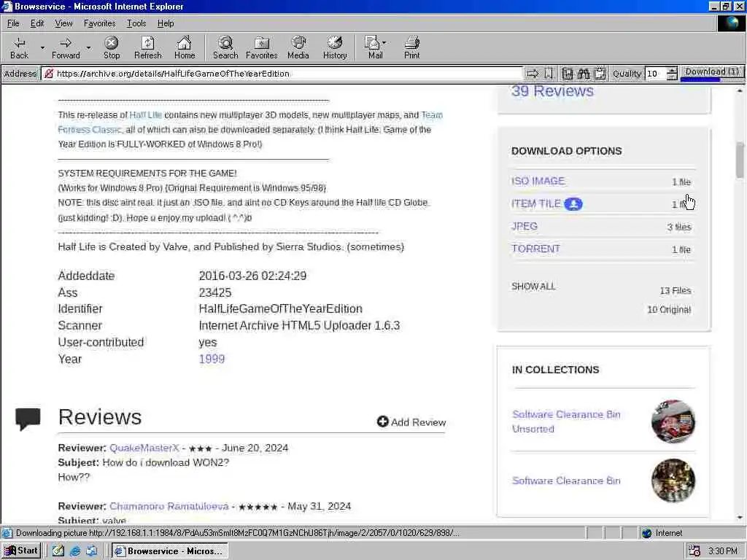This screenshot has width=747, height=560.
Task: Open the Edit menu
Action: [37, 23]
